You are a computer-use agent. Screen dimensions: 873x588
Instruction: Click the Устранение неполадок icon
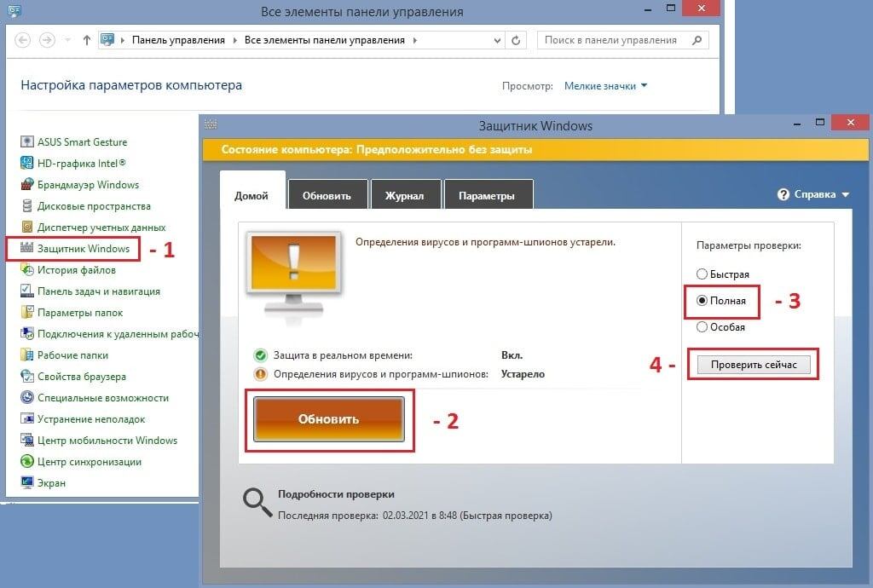click(x=26, y=419)
